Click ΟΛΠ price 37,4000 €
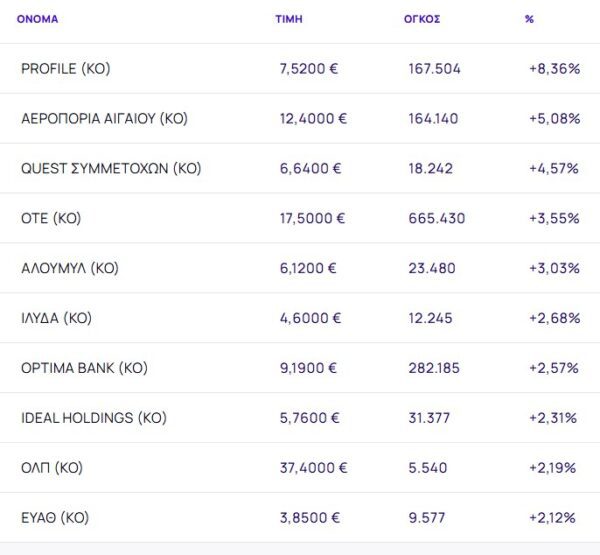Screen dimensions: 600x555 click(314, 468)
